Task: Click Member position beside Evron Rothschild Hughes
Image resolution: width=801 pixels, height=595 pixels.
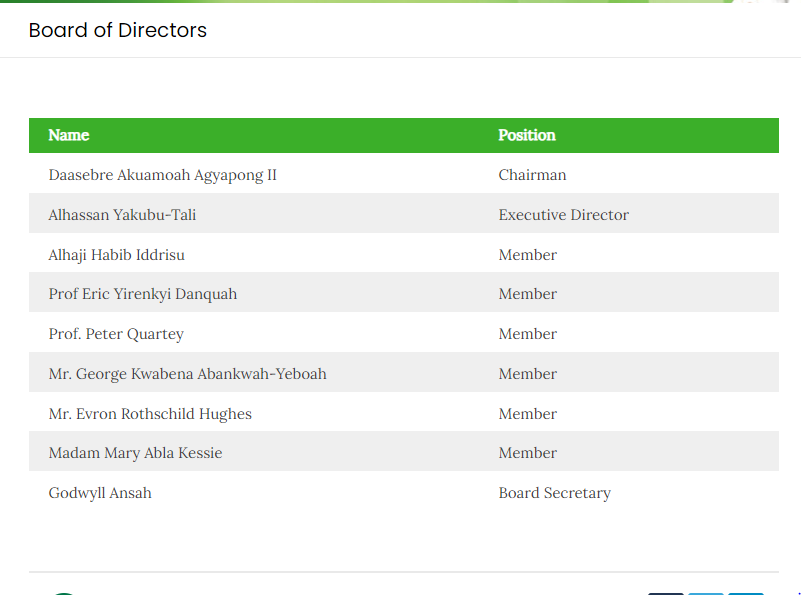Action: coord(527,414)
